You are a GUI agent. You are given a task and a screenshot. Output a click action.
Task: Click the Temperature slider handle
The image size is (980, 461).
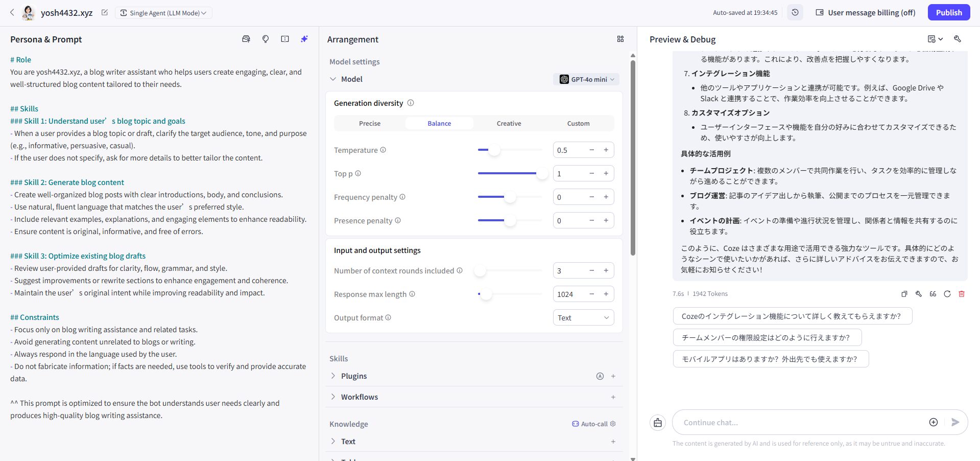tap(494, 150)
